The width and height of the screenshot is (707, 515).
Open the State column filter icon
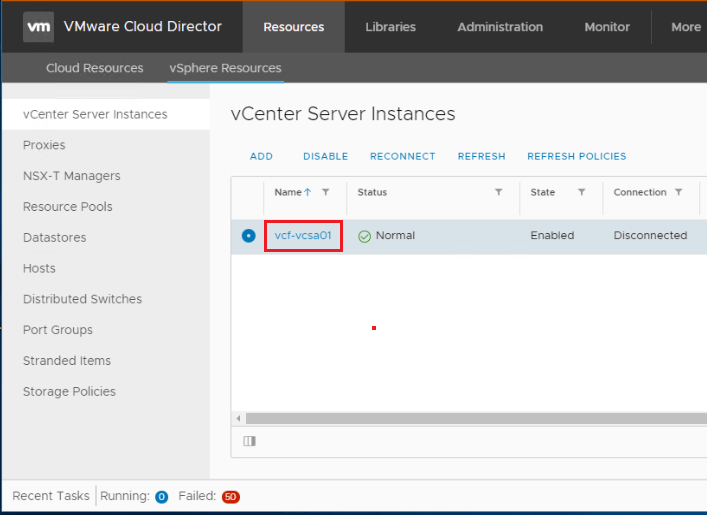coord(582,192)
